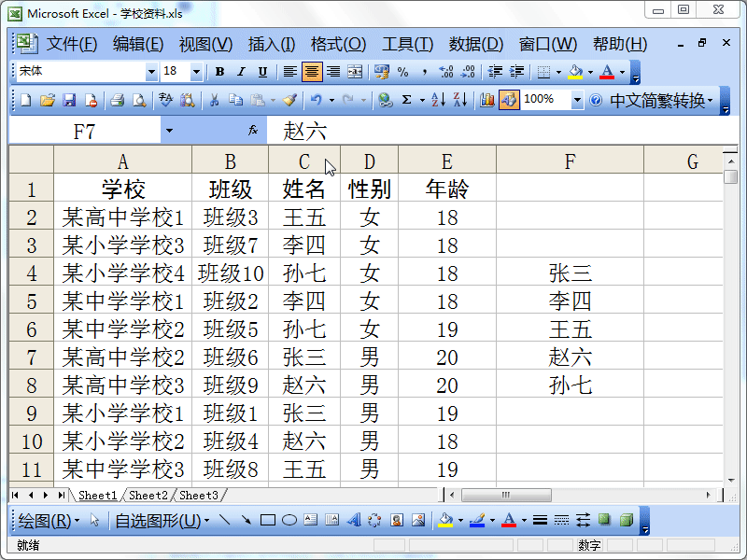Image resolution: width=747 pixels, height=560 pixels.
Task: Increase cell indent
Action: 516,72
